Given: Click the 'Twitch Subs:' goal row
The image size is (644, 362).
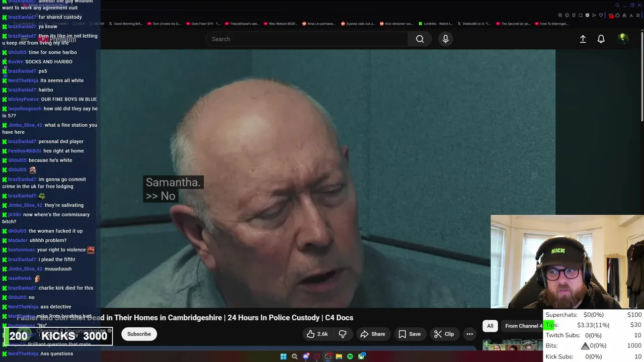Looking at the screenshot, I should 593,335.
